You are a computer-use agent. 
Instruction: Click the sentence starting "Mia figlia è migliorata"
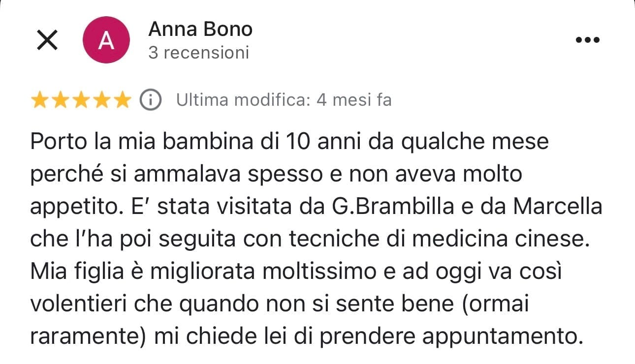pos(295,272)
